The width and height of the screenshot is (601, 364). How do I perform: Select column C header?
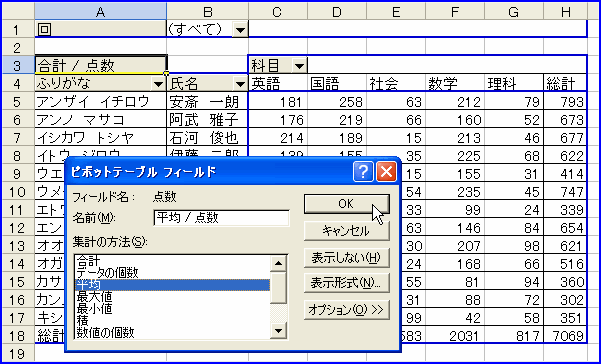tap(278, 11)
